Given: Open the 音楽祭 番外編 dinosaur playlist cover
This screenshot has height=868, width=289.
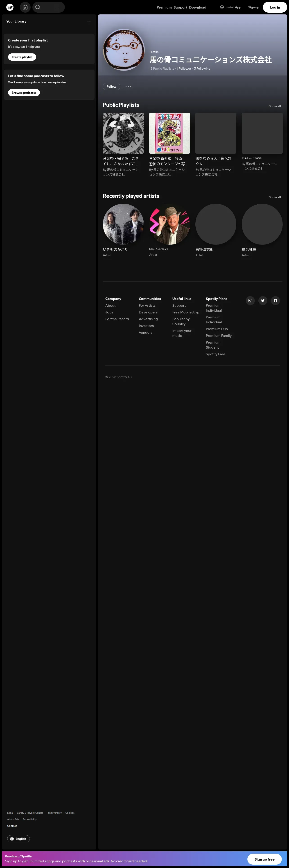Looking at the screenshot, I should click(169, 133).
